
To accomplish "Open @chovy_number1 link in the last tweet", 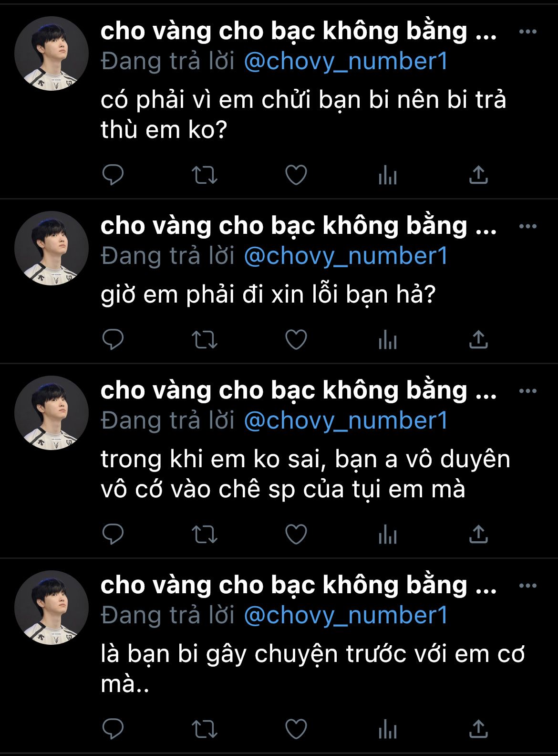I will point(346,615).
